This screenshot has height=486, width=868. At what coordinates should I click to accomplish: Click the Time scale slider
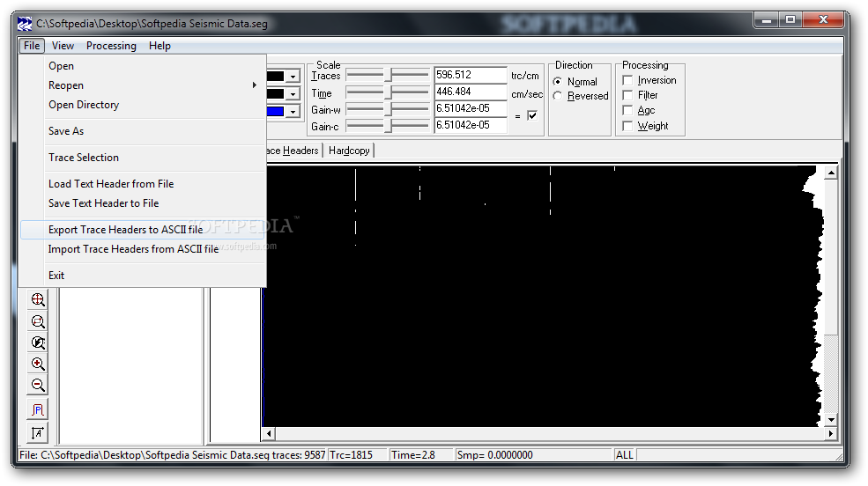[x=388, y=92]
